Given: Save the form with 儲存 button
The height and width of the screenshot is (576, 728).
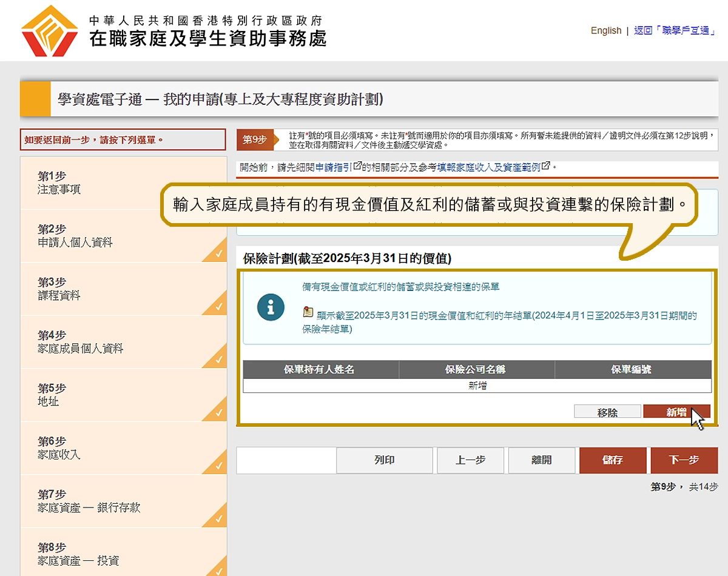Looking at the screenshot, I should point(613,460).
